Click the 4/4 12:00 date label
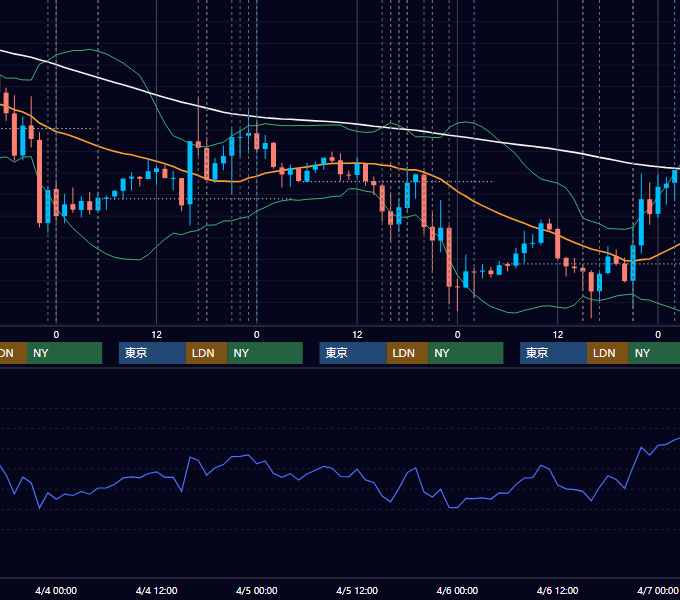 [156, 590]
